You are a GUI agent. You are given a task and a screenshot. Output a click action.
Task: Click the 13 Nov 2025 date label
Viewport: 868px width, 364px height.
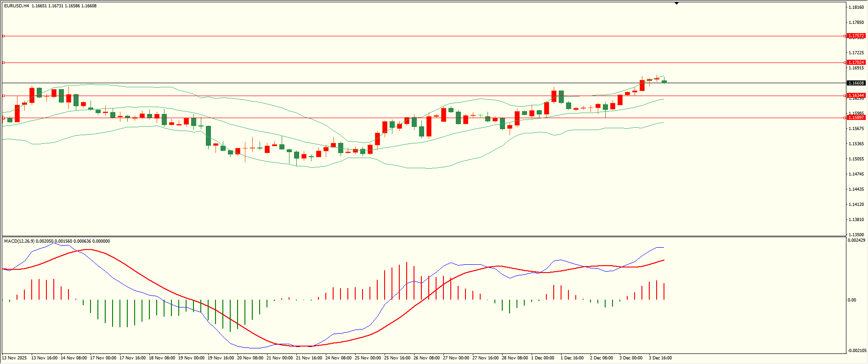(15, 358)
